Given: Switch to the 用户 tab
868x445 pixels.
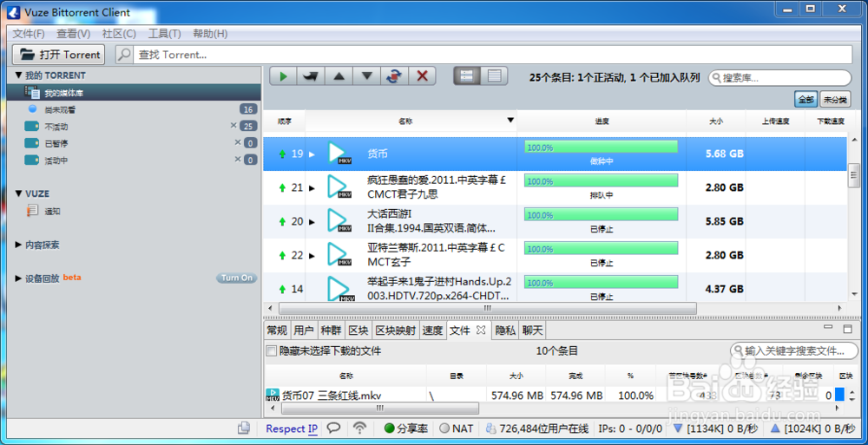Looking at the screenshot, I should 303,330.
